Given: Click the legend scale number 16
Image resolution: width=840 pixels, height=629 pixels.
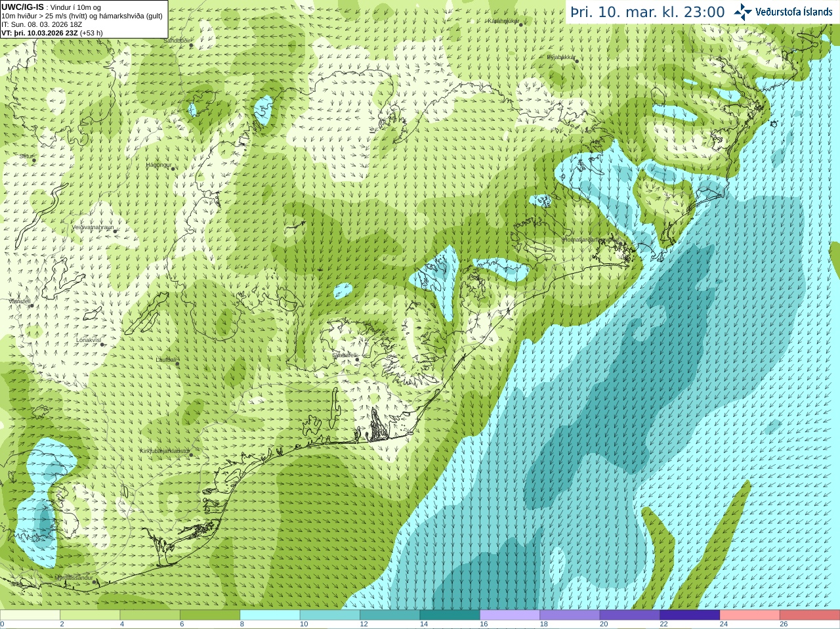Looking at the screenshot, I should 484,624.
